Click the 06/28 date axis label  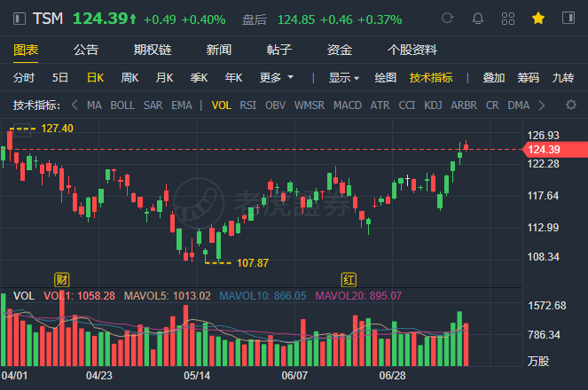click(x=392, y=376)
